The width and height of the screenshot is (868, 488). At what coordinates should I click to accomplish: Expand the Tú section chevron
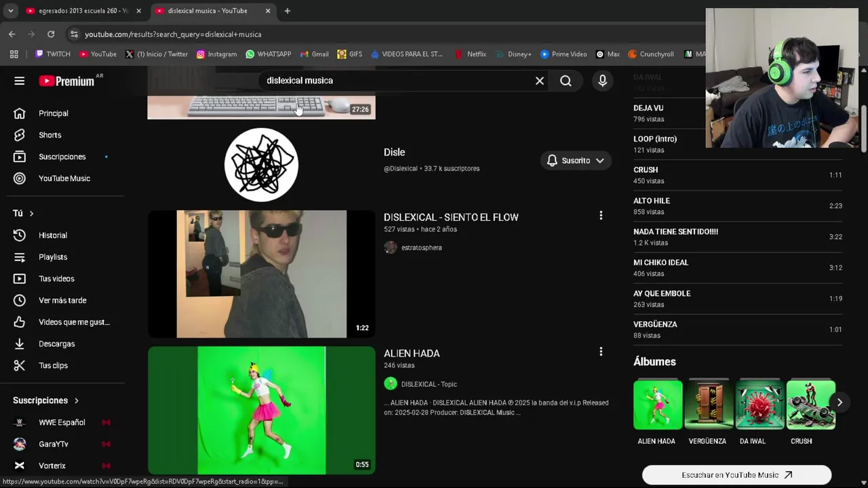point(31,213)
